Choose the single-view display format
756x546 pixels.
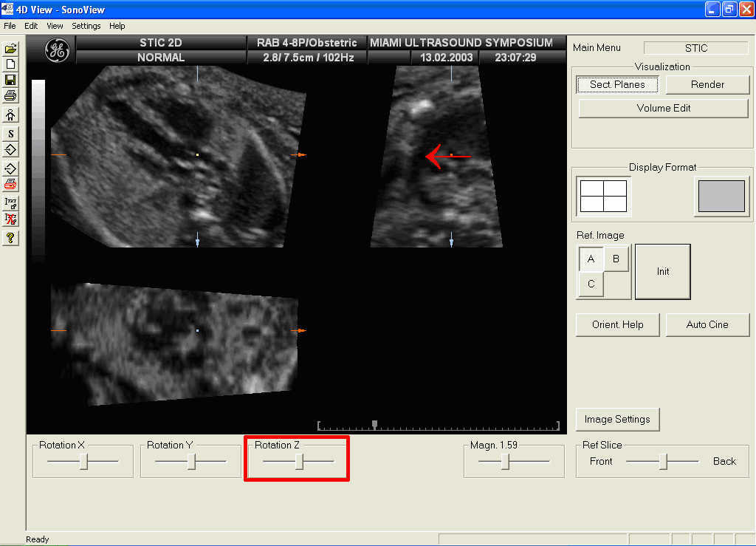(x=721, y=197)
